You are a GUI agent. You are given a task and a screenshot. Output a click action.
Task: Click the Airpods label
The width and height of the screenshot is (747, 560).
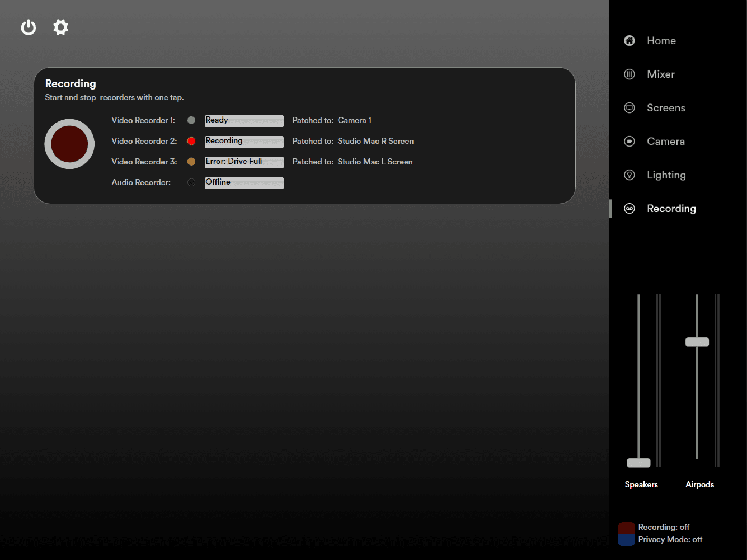click(x=700, y=484)
